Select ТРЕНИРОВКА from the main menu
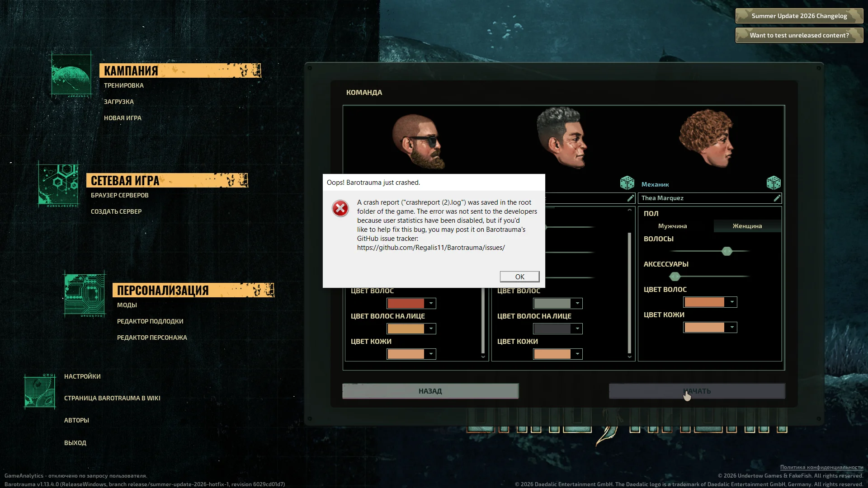Screen dimensions: 868x488 point(124,85)
